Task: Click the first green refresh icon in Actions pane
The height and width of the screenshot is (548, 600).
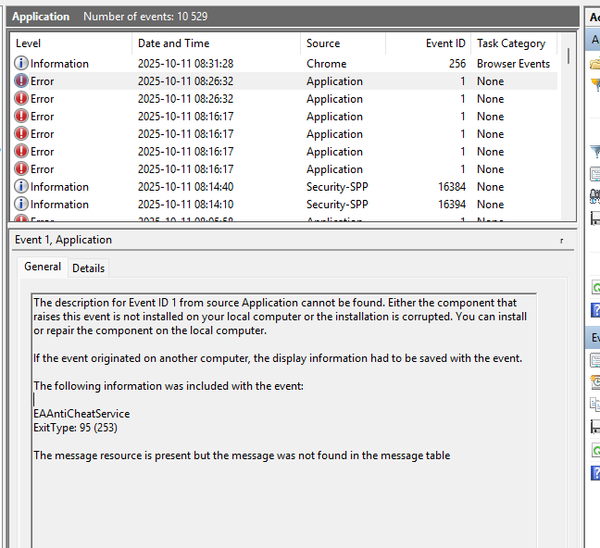Action: pyautogui.click(x=595, y=288)
